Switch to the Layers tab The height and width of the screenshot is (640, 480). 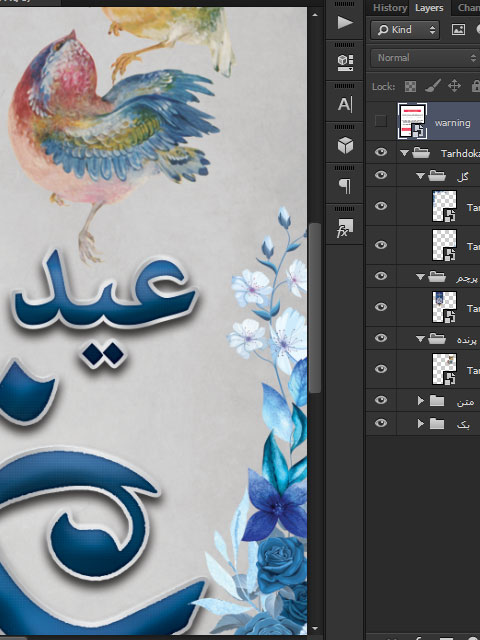429,8
